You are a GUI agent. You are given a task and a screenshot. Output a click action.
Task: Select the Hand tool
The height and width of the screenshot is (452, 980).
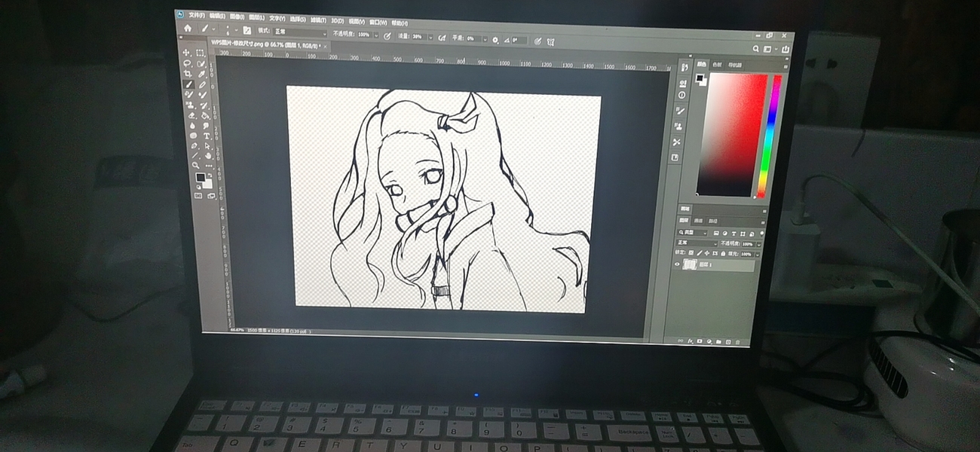(x=208, y=155)
